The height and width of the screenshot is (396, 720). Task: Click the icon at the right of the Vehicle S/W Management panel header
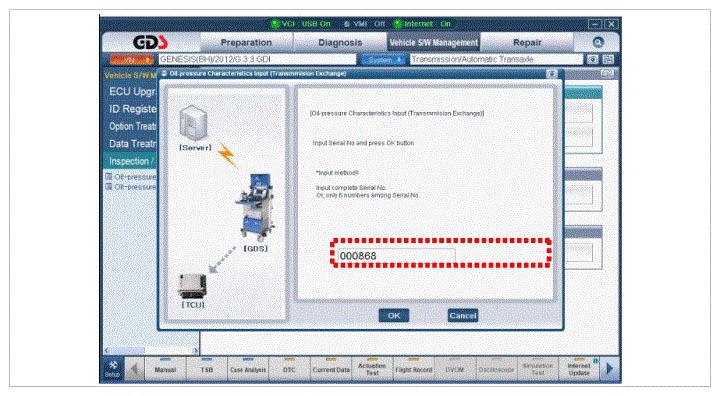(x=607, y=74)
